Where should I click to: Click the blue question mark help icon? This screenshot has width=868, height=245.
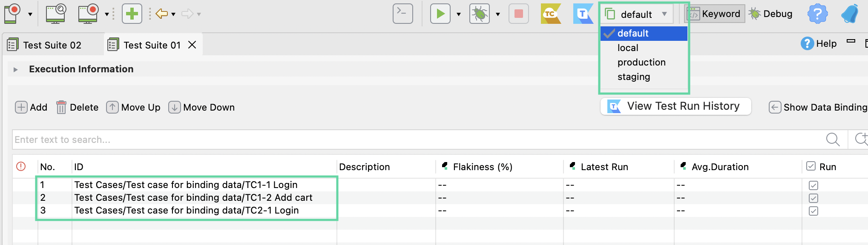click(817, 14)
